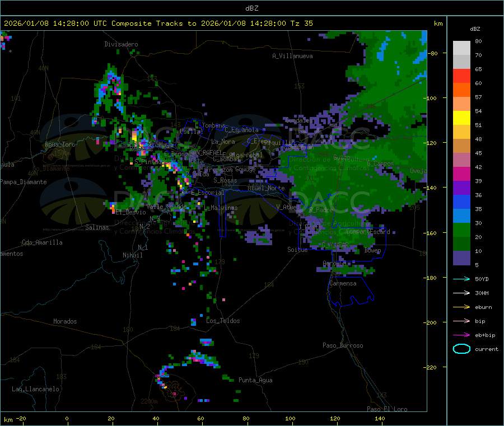Click the Bowen place label
This screenshot has width=504, height=426.
(373, 250)
